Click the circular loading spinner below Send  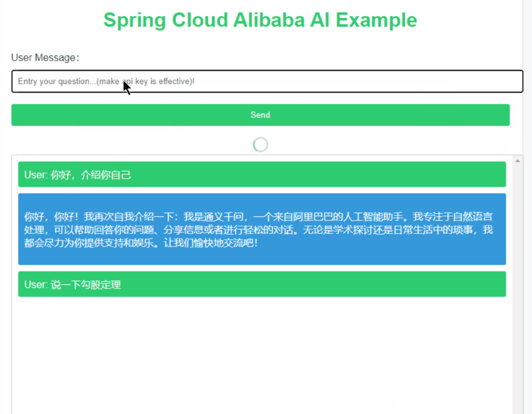coord(260,145)
